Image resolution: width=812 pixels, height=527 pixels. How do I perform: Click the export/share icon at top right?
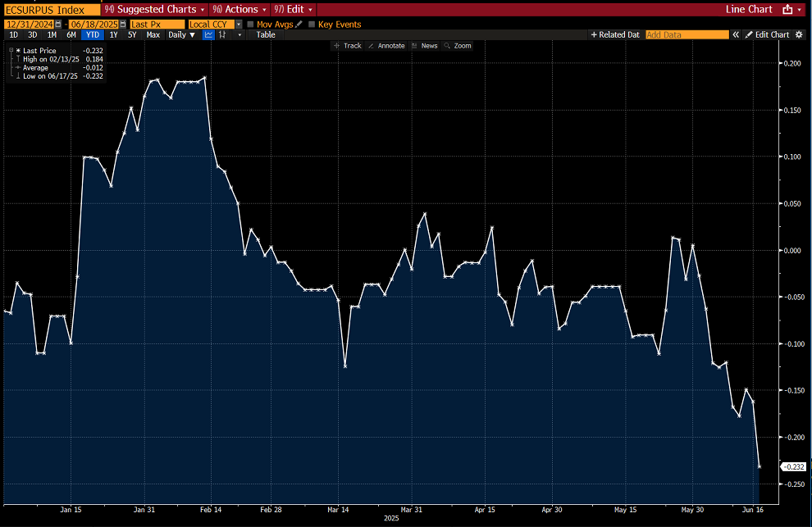point(787,9)
